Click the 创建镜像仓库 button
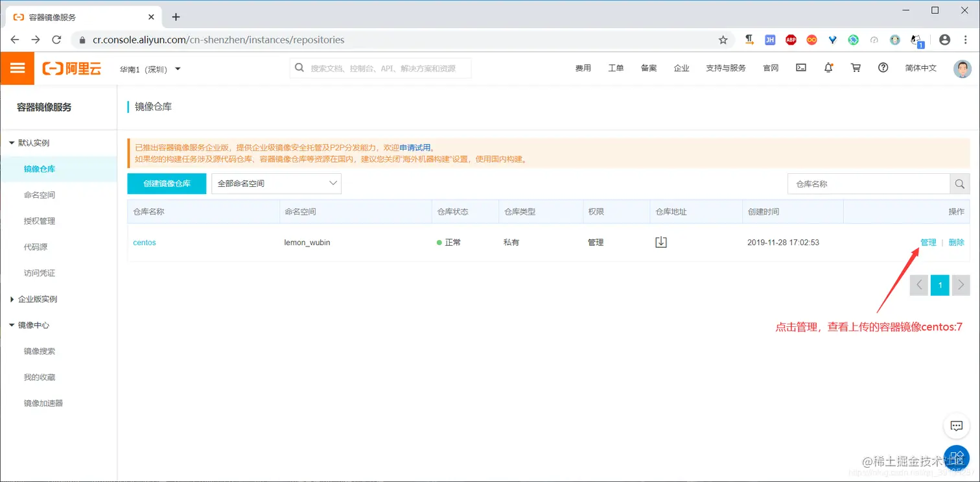The image size is (980, 482). pyautogui.click(x=167, y=184)
